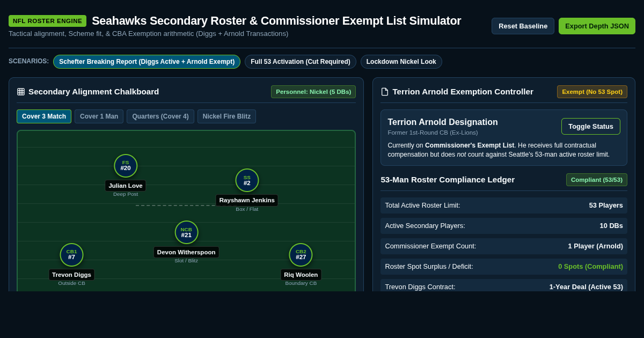The image size is (644, 338).
Task: Click the grid icon beside Secondary Alignment Chalkboard
Action: 21,92
